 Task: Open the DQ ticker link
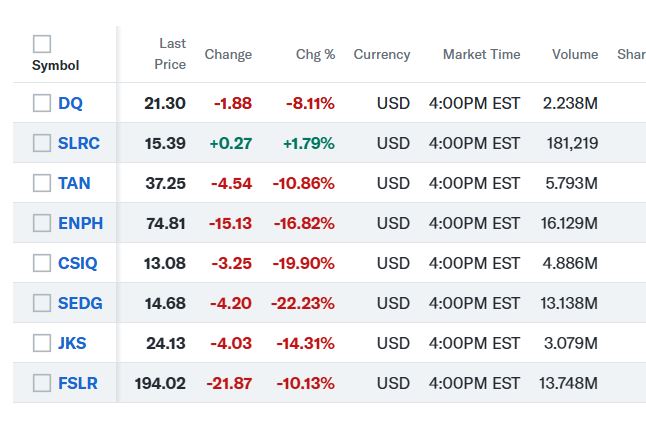70,103
